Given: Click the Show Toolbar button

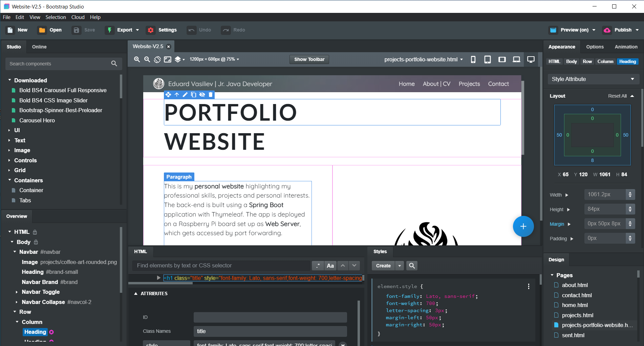Looking at the screenshot, I should point(309,59).
